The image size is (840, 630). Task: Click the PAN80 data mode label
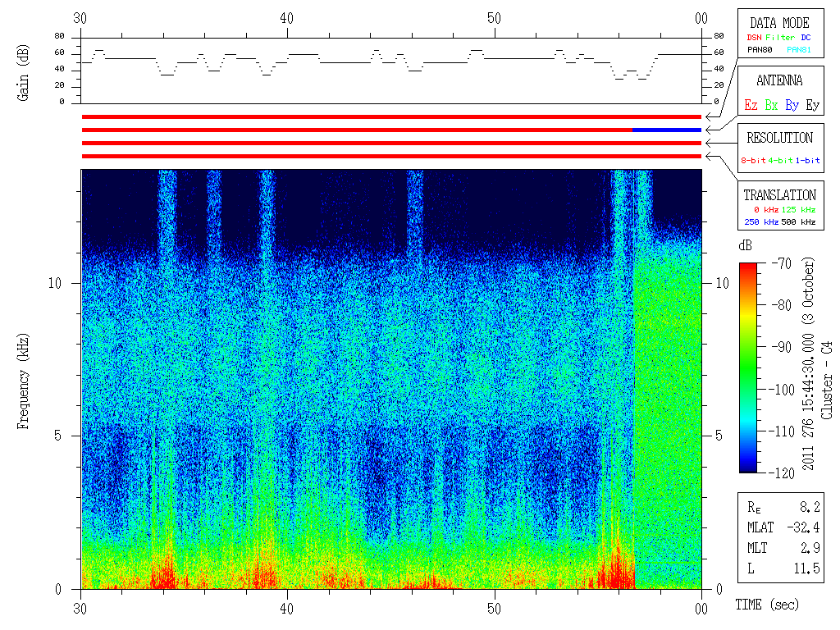coord(760,50)
